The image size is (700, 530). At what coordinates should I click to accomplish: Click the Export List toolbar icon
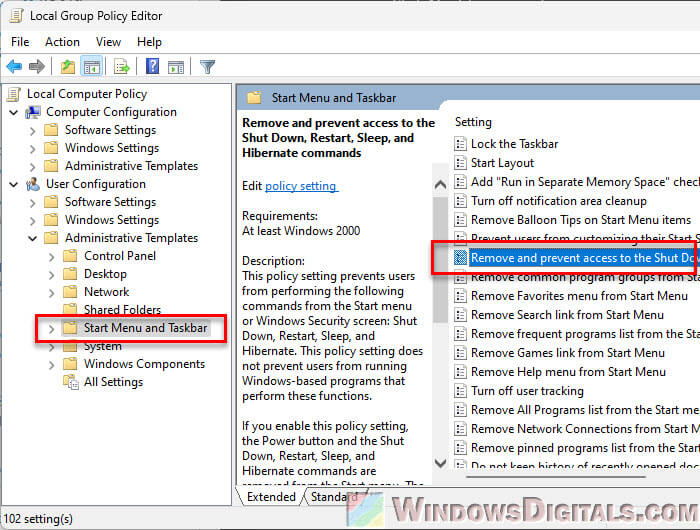122,67
